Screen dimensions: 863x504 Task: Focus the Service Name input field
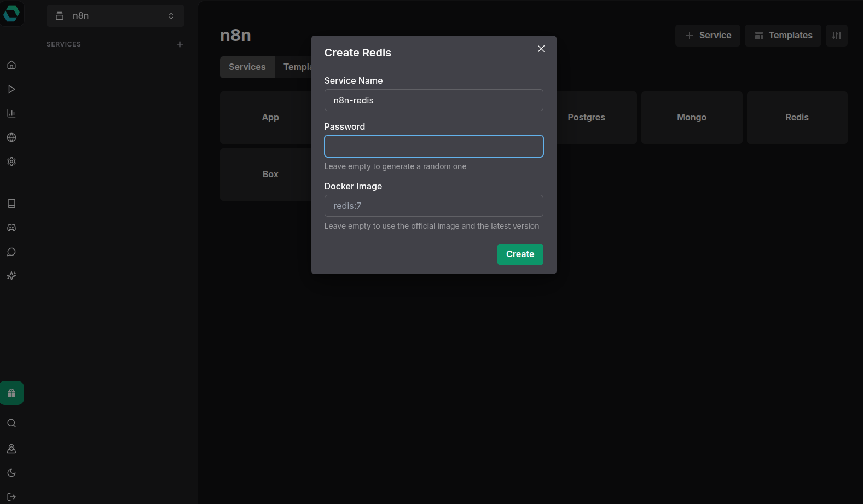(434, 100)
